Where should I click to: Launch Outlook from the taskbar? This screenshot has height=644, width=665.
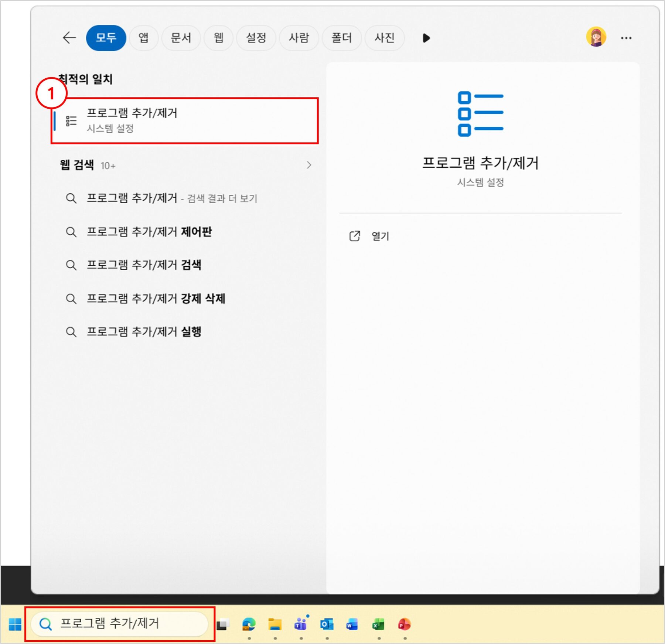(327, 624)
